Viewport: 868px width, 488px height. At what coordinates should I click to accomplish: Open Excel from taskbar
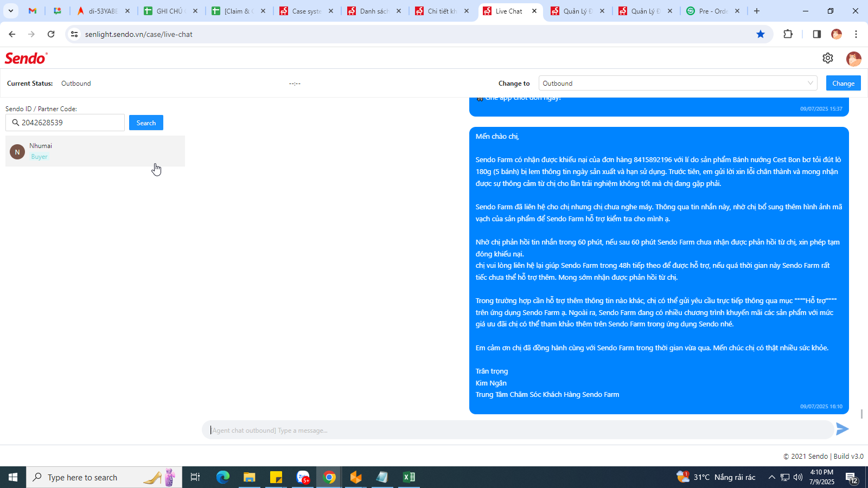[409, 477]
